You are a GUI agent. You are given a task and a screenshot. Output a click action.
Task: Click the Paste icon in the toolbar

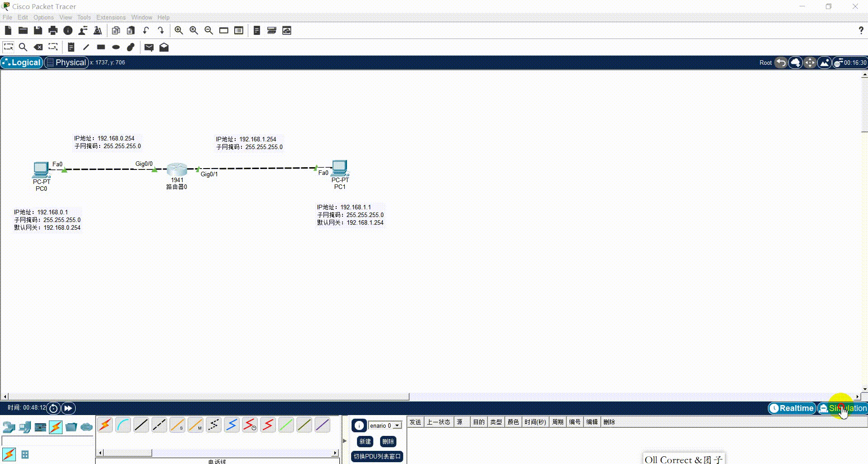tap(131, 30)
